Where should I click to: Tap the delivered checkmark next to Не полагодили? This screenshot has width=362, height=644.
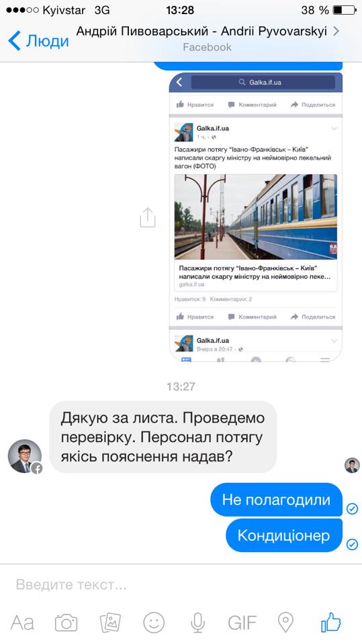(x=352, y=509)
